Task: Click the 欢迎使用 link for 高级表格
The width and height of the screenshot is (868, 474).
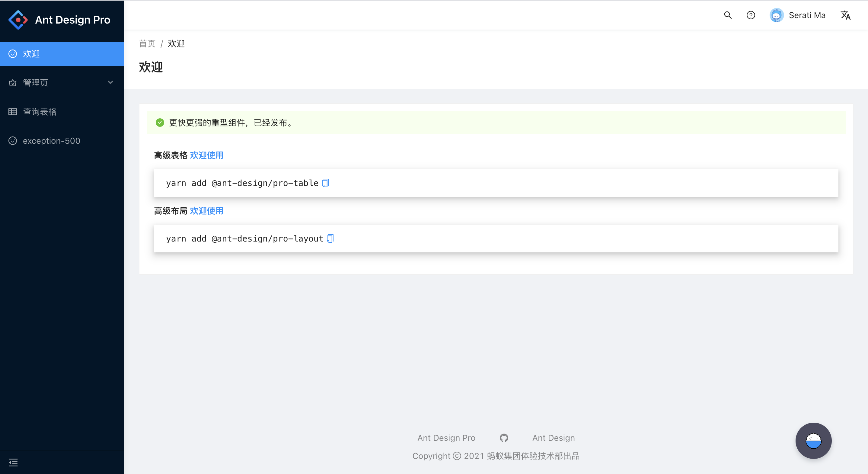Action: click(206, 155)
